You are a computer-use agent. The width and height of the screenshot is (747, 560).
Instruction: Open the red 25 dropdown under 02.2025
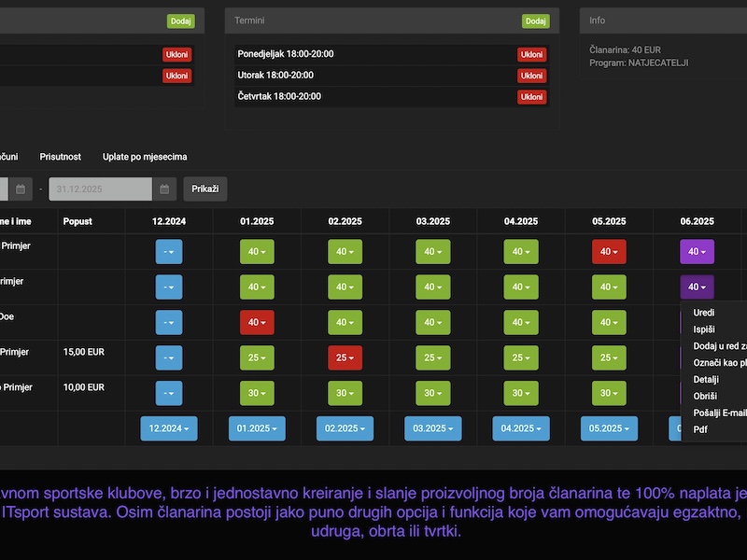tap(345, 358)
